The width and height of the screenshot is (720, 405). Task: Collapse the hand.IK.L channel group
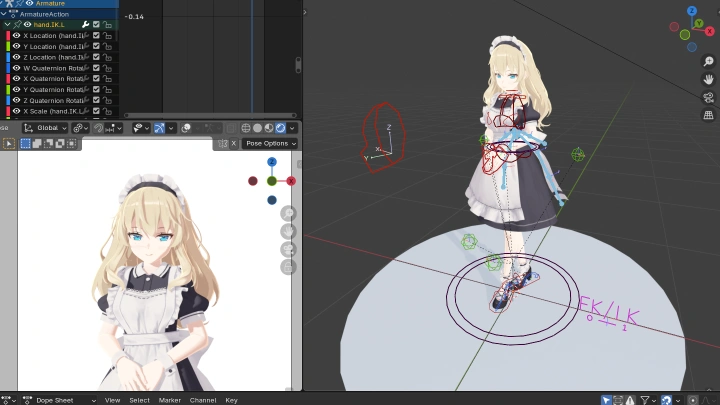pos(7,24)
